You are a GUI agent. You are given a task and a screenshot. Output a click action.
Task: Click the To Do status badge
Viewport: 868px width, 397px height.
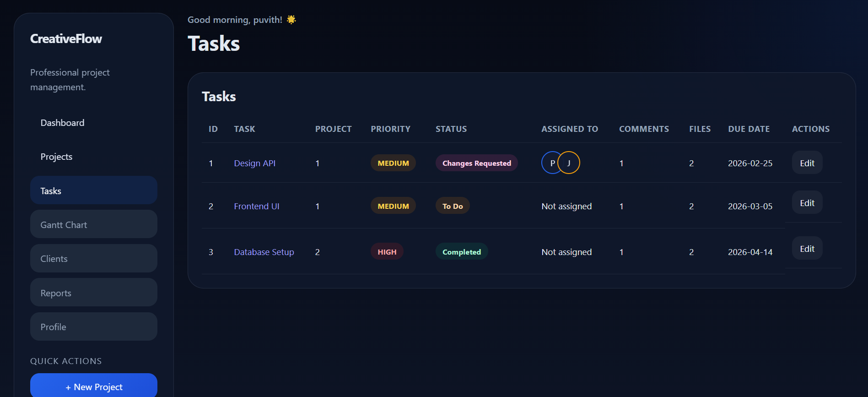(453, 206)
